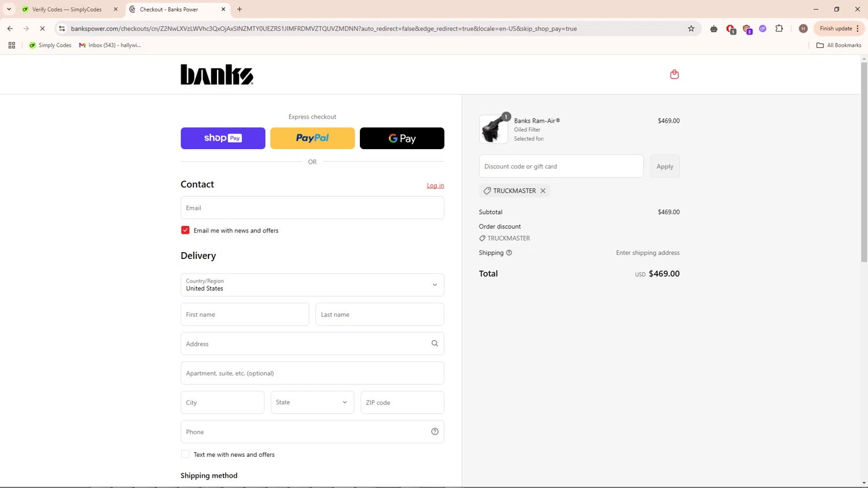Click the red shield extension icon

coord(731,28)
